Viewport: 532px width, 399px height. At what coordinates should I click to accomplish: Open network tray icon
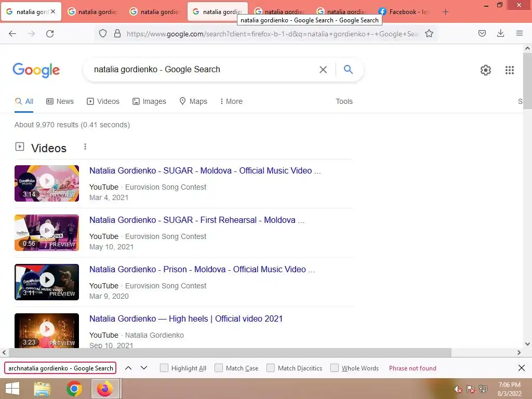coord(483,389)
